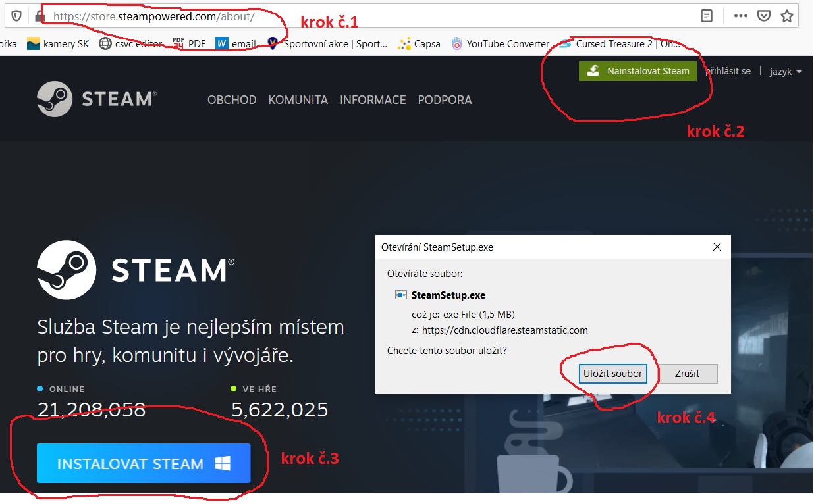
Task: Open the email bookmark
Action: coord(236,44)
